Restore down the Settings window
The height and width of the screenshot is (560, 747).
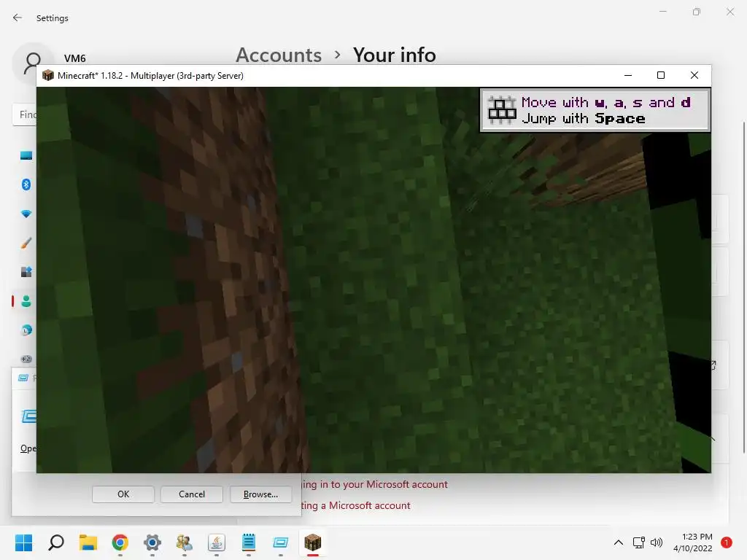pos(697,12)
